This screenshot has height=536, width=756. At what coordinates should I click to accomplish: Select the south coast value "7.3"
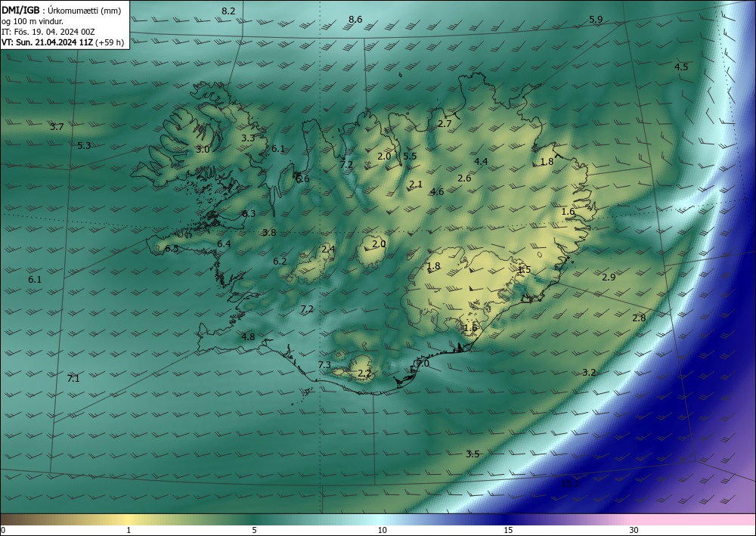[324, 365]
